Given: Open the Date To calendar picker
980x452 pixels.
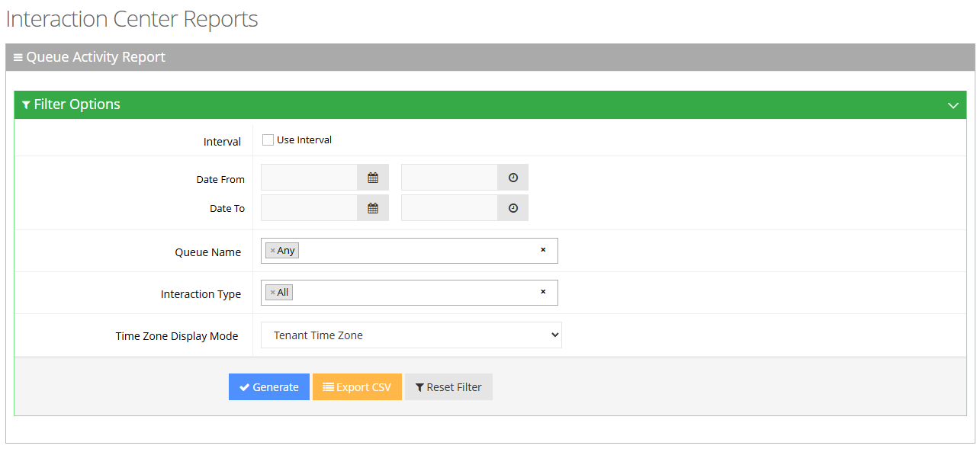Looking at the screenshot, I should [x=373, y=208].
